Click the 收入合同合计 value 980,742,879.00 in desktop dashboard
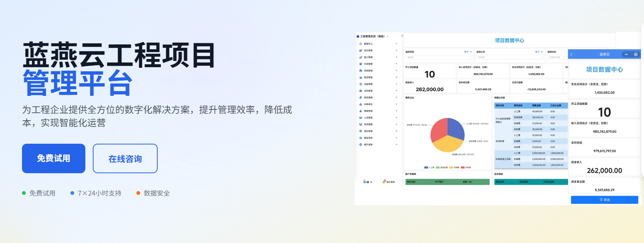 (x=483, y=74)
